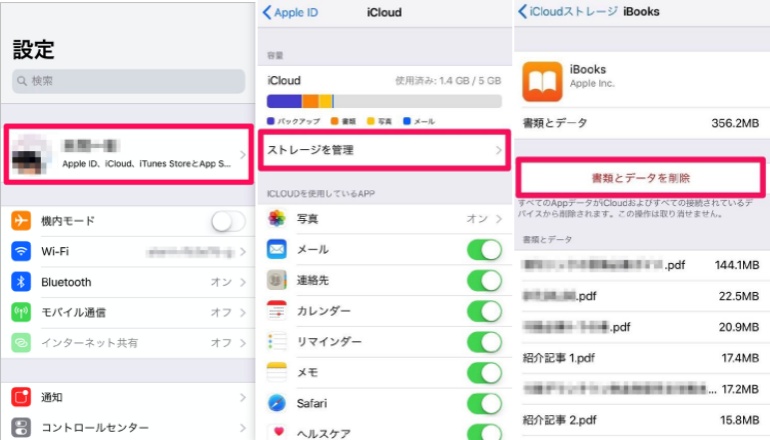Tap the Wi-Fi settings icon

click(21, 251)
